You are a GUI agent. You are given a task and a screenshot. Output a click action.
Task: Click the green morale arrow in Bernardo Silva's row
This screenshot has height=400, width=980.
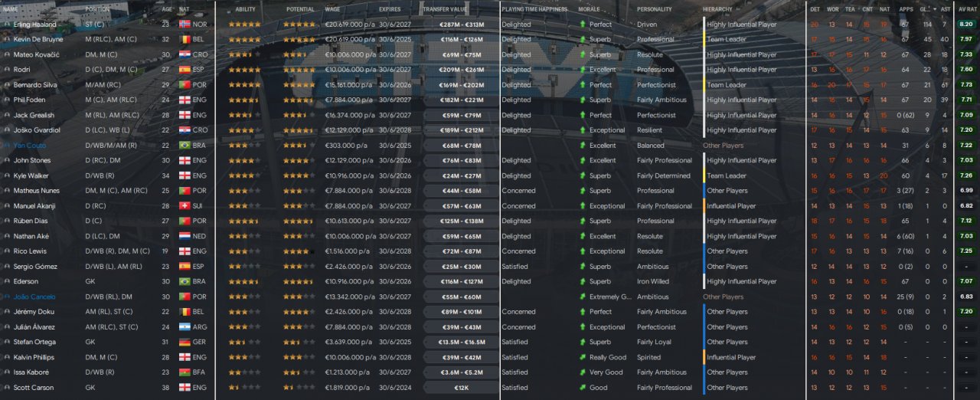582,85
